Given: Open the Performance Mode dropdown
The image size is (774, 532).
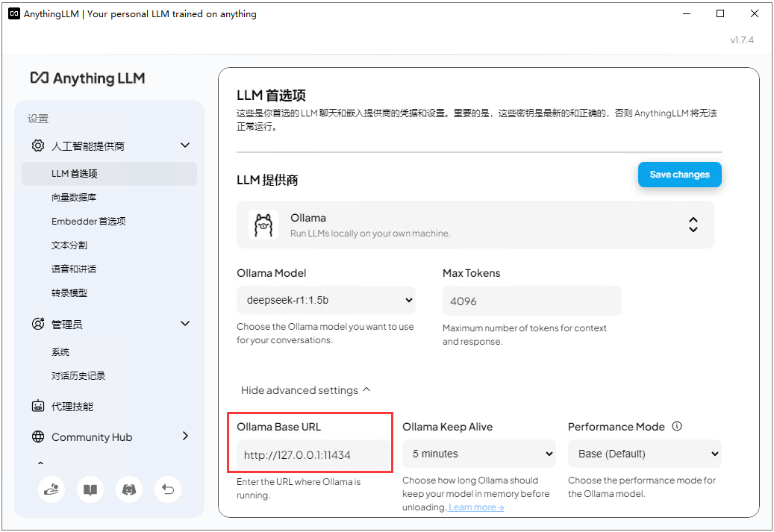Looking at the screenshot, I should 644,453.
